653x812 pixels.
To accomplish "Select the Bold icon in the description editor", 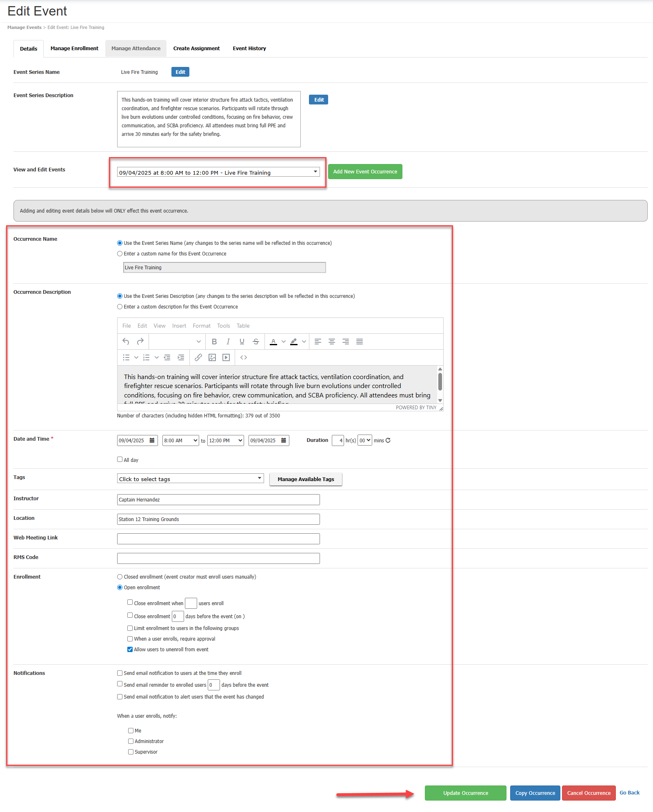I will pyautogui.click(x=214, y=342).
